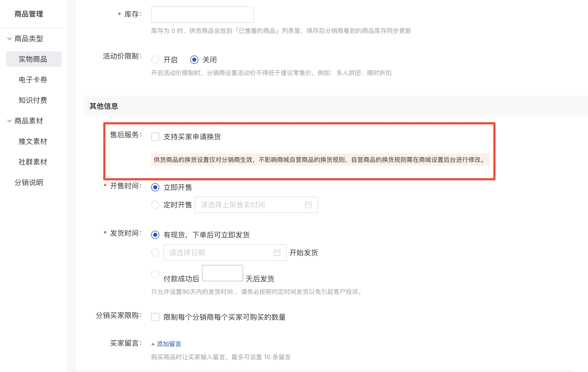This screenshot has width=588, height=372.
Task: Open 知识付费 in sidebar
Action: tap(33, 100)
